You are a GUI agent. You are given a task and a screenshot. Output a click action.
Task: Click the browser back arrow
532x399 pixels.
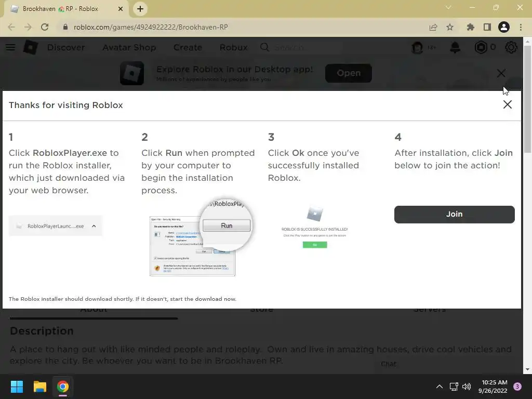(11, 27)
